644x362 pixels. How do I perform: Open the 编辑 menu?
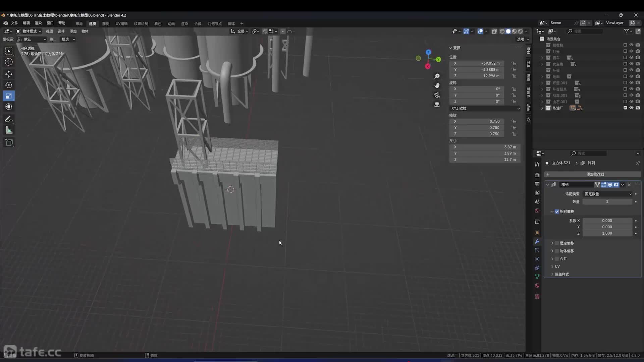[26, 23]
